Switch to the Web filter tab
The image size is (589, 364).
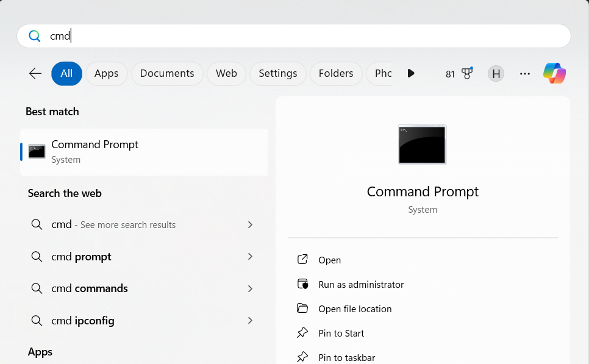click(x=226, y=73)
